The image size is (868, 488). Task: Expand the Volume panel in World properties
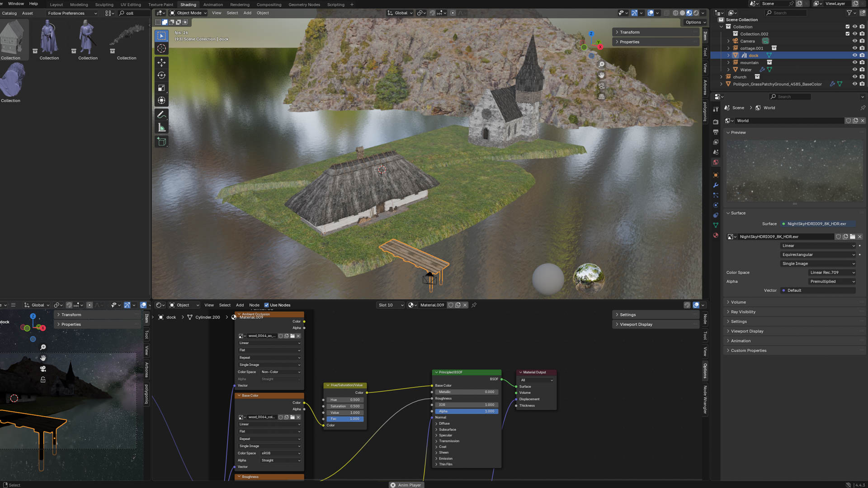(x=738, y=302)
